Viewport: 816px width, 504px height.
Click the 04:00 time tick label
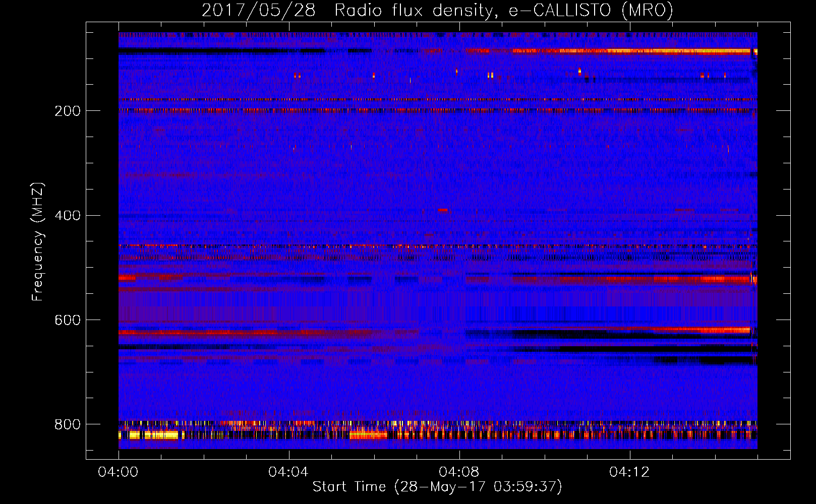(119, 472)
